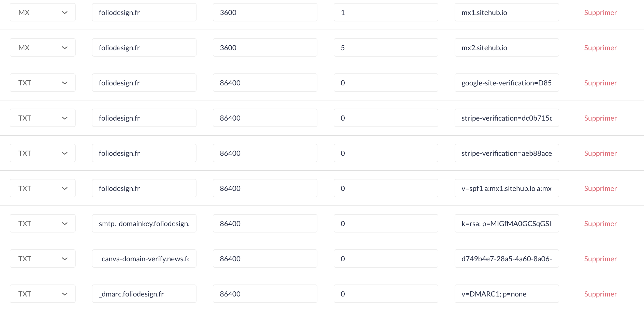The width and height of the screenshot is (644, 310).
Task: Open the type dropdown for the canva-domain-verify record
Action: click(43, 259)
